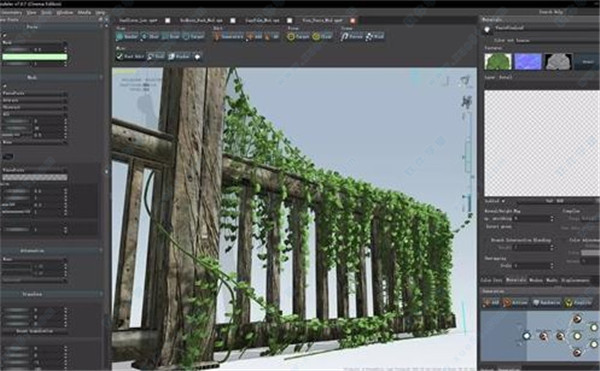
Task: Open the channel dropdown below the texture preview
Action: 495,201
